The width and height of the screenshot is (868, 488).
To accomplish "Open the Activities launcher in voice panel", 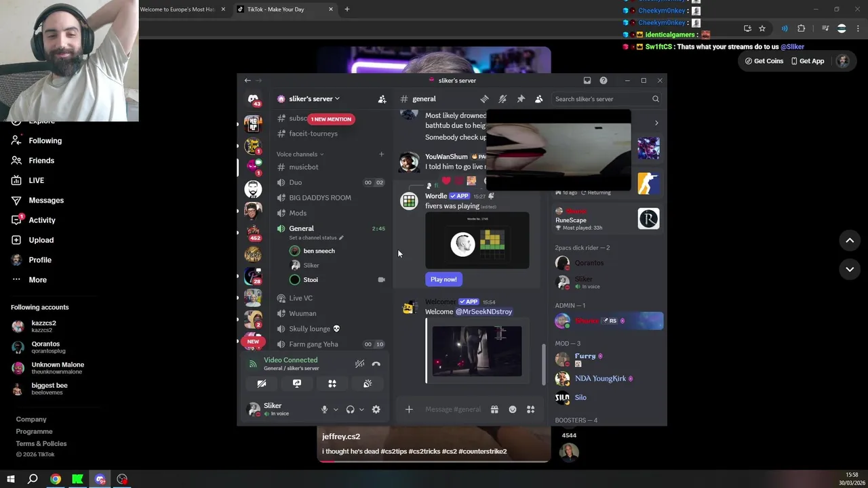I will [332, 384].
